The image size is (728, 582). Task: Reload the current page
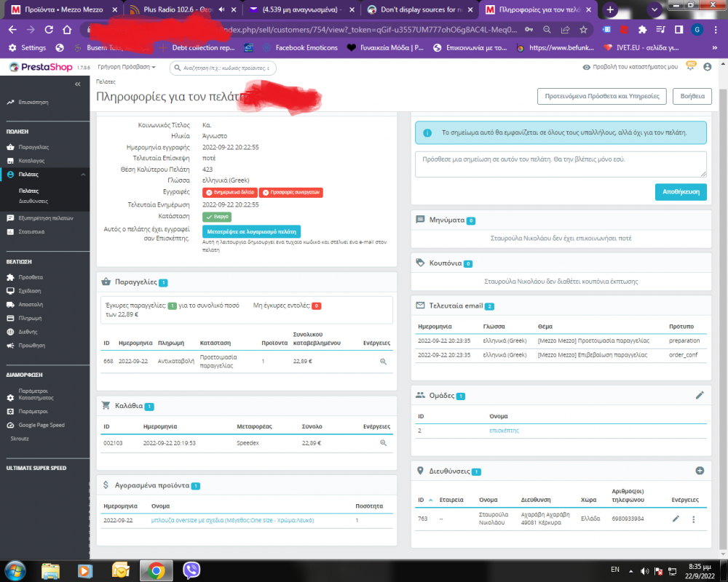point(49,30)
